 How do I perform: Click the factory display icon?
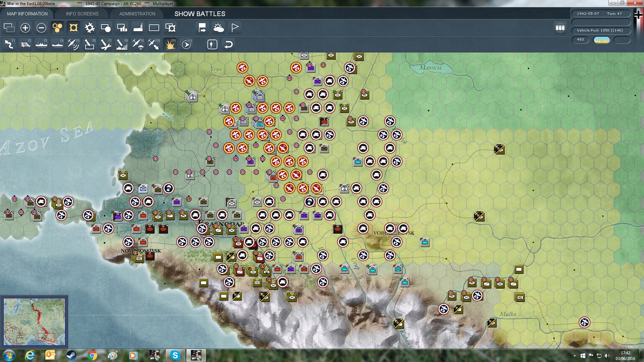tap(138, 28)
